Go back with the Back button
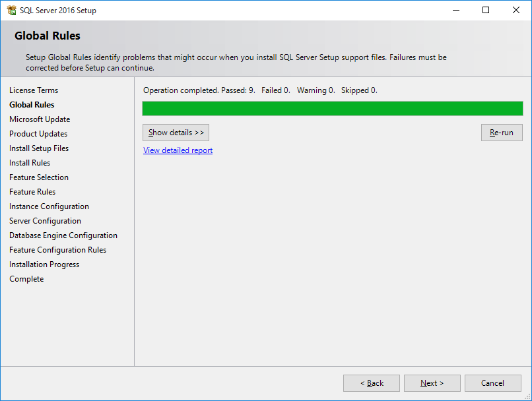 (371, 383)
